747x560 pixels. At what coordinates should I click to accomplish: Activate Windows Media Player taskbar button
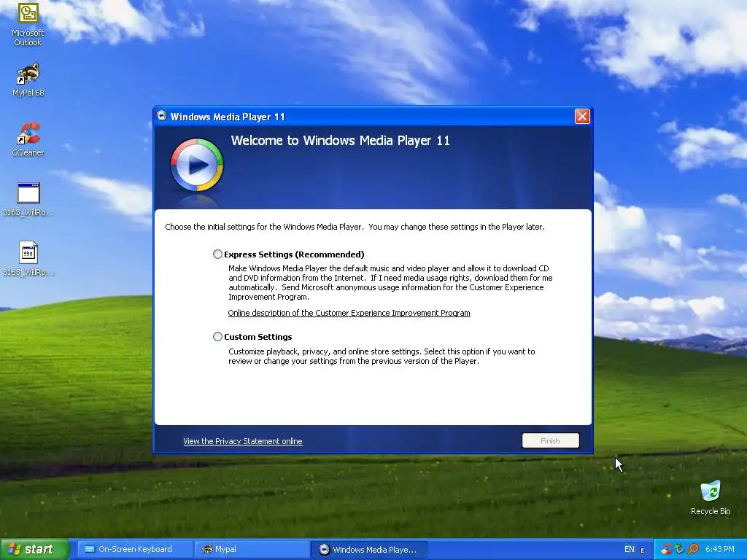(368, 550)
